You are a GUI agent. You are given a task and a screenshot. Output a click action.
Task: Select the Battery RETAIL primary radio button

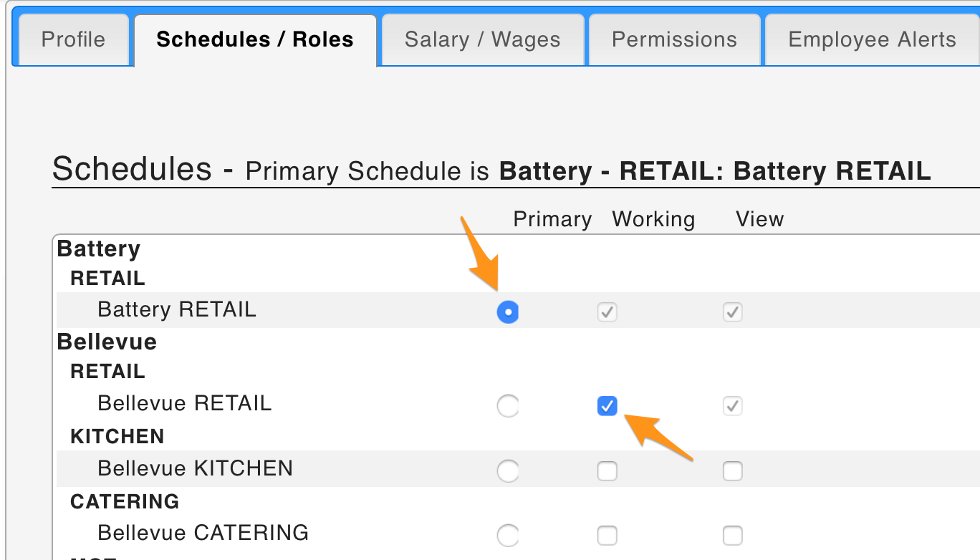pos(508,312)
